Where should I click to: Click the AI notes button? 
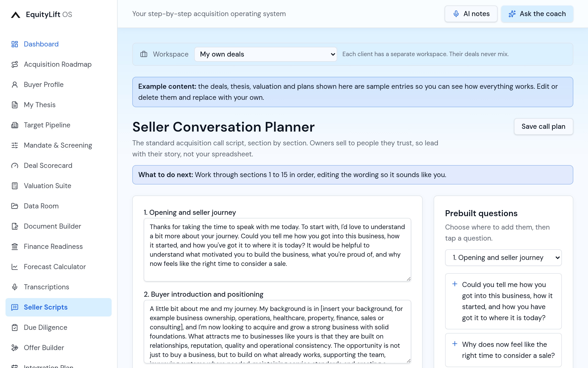pos(471,14)
